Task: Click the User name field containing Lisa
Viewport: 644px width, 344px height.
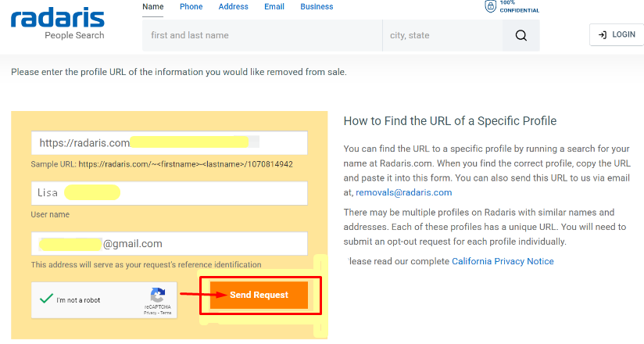Action: 170,193
